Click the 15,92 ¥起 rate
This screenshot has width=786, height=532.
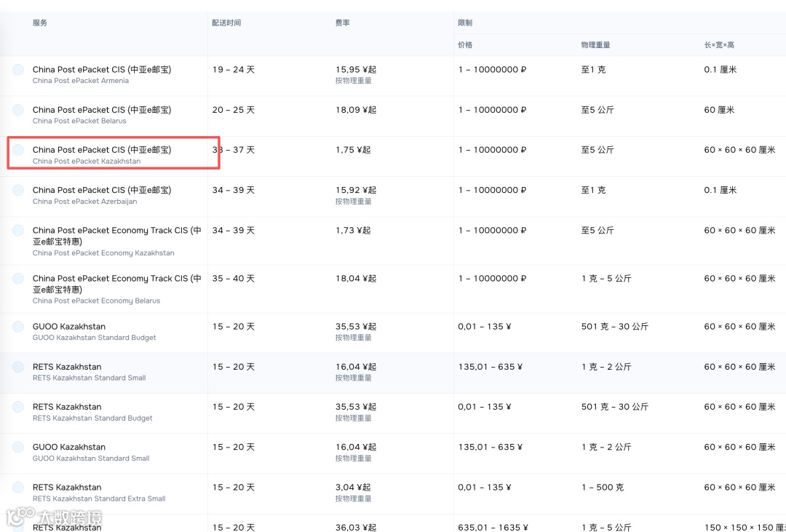tap(356, 190)
